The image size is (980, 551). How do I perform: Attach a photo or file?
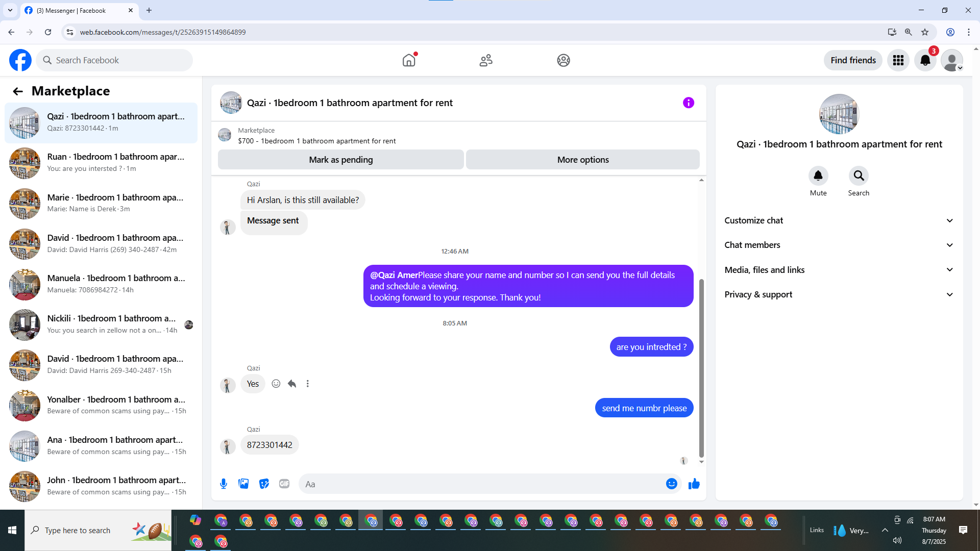(x=244, y=484)
